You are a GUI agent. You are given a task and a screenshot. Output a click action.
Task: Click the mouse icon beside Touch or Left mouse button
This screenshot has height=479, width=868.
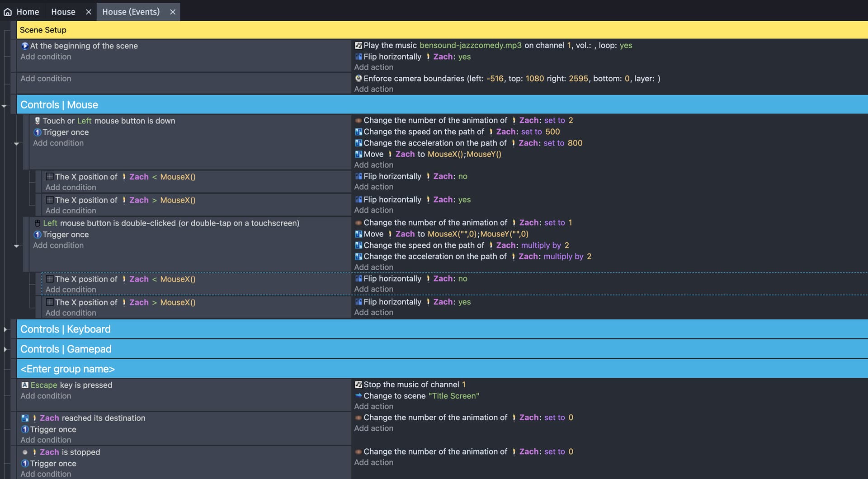[38, 121]
